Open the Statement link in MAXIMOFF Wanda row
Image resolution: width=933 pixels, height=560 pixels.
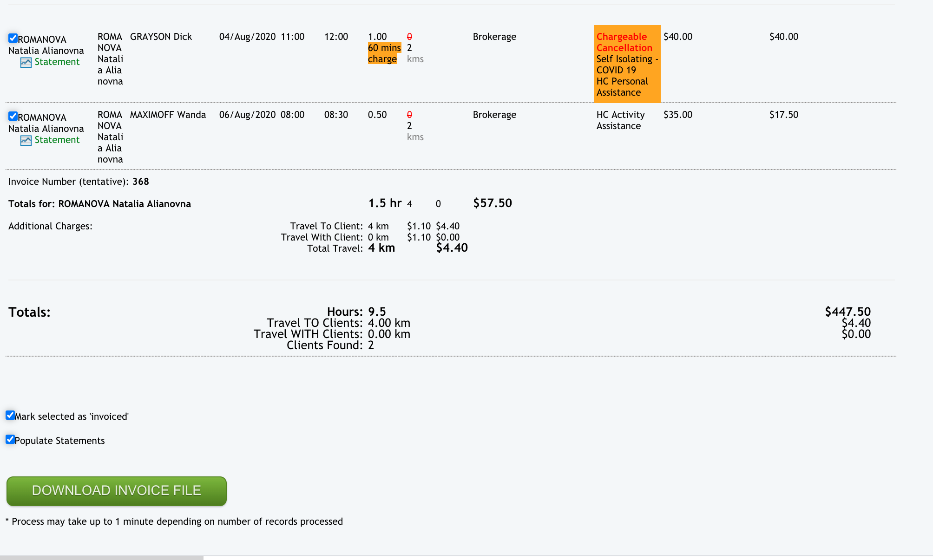point(57,140)
